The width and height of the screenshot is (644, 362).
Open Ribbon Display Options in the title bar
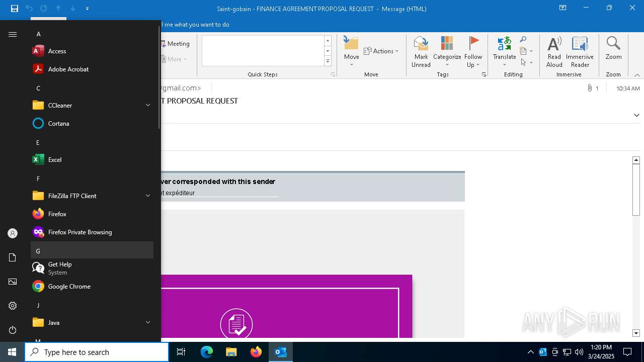pos(562,8)
